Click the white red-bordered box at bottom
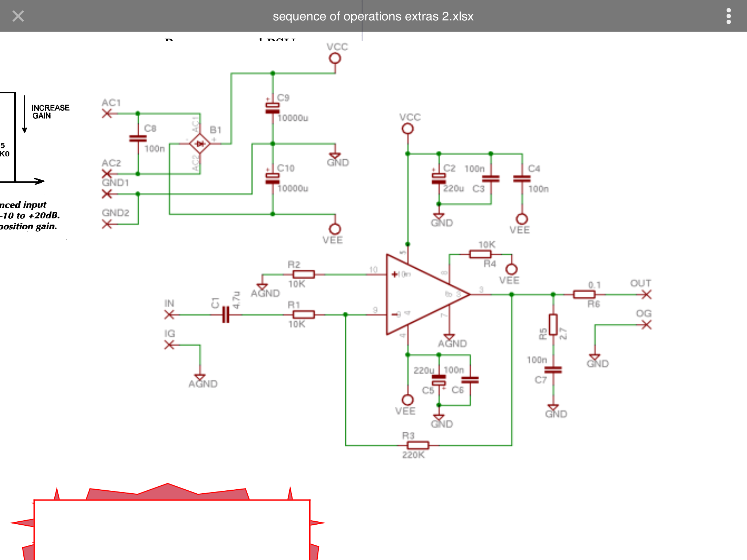The image size is (747, 560). pos(172,529)
